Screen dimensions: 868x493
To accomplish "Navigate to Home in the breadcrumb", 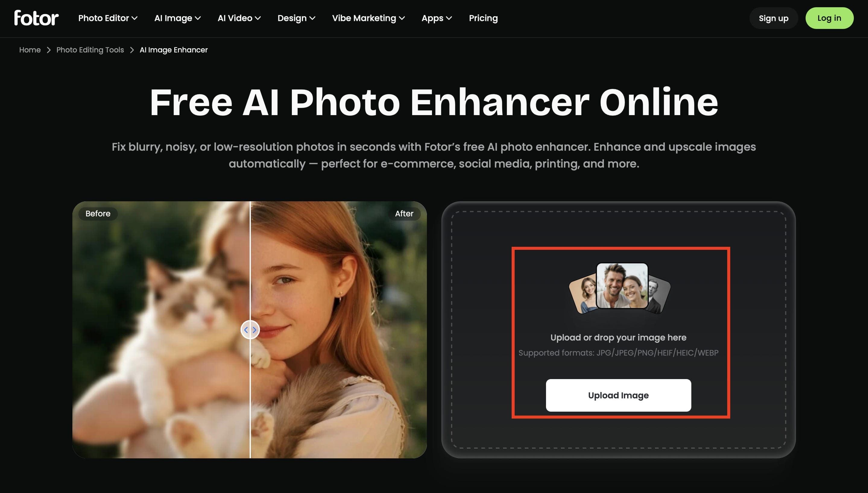I will pos(30,50).
